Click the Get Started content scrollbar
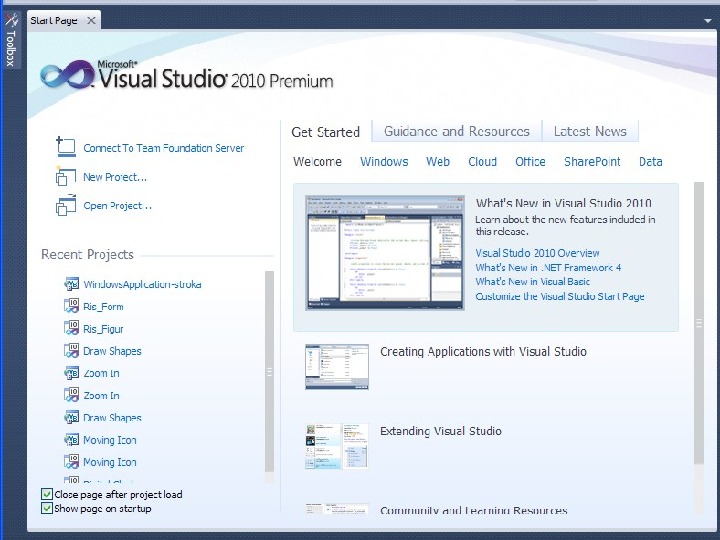This screenshot has height=540, width=720. pos(698,323)
